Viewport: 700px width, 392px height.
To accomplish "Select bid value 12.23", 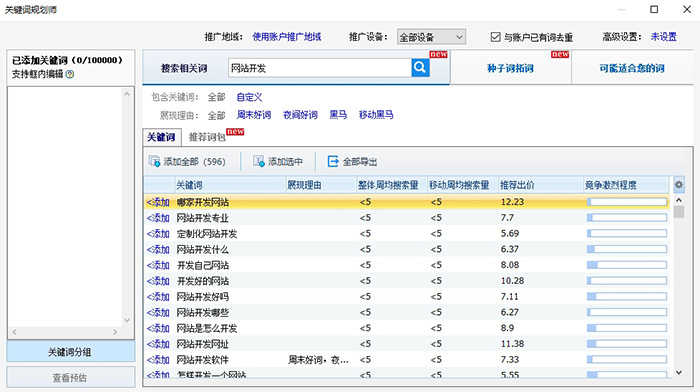I will (512, 202).
